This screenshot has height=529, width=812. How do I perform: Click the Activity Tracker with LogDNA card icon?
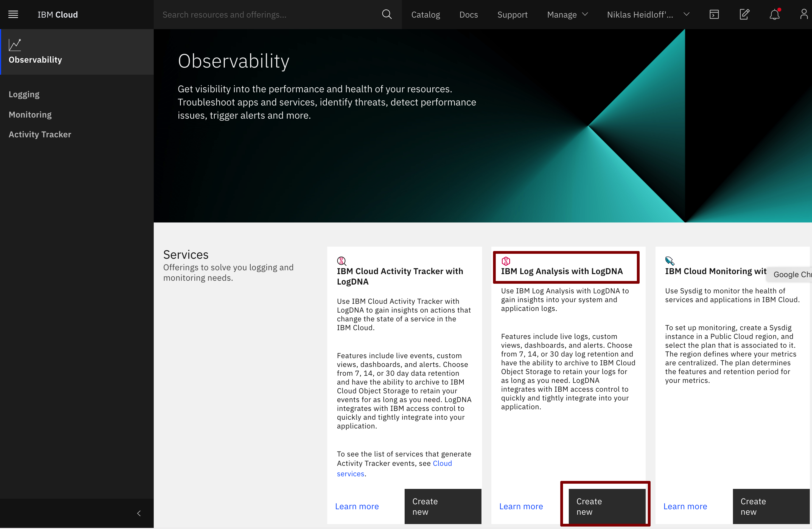[341, 261]
